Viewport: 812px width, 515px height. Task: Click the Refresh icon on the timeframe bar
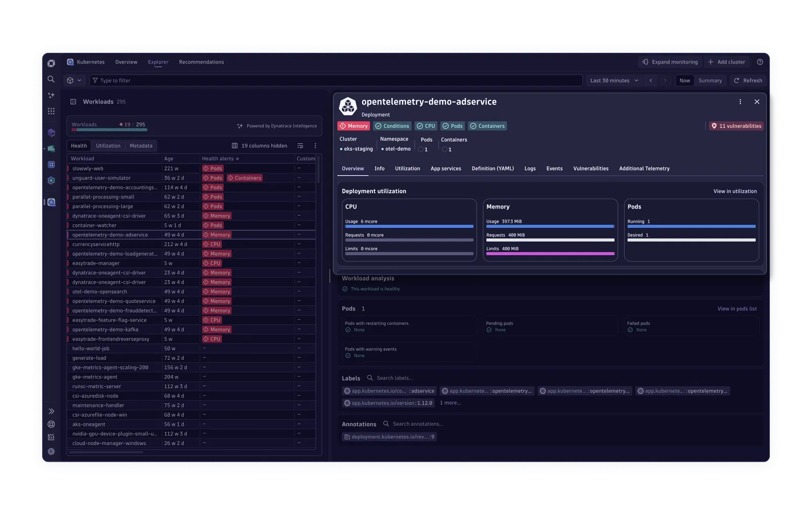pos(737,80)
